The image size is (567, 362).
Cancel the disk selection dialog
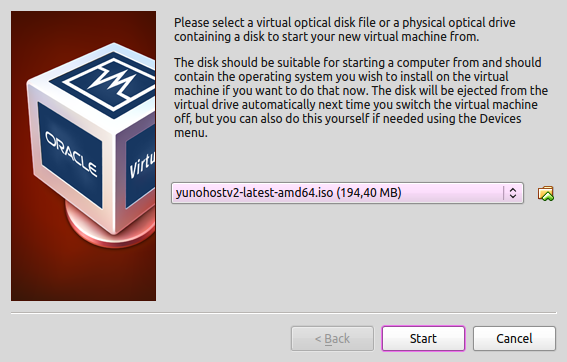point(514,338)
